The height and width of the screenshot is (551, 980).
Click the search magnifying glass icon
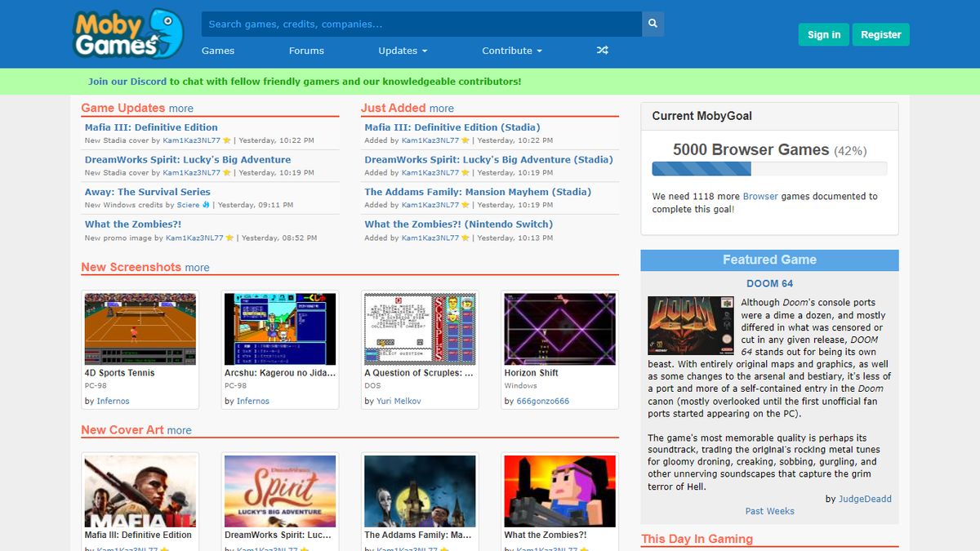652,23
